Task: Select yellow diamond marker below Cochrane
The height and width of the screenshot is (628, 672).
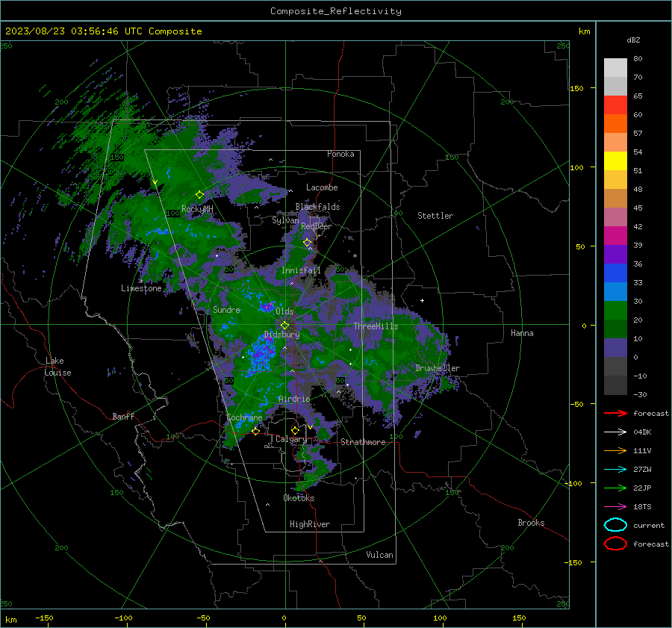Action: [x=255, y=431]
